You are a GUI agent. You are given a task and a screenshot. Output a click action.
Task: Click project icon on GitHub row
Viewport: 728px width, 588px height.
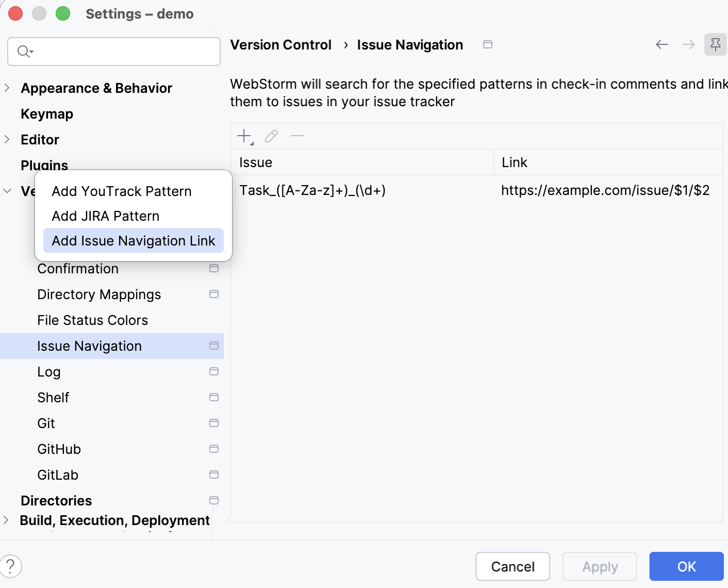pyautogui.click(x=214, y=449)
